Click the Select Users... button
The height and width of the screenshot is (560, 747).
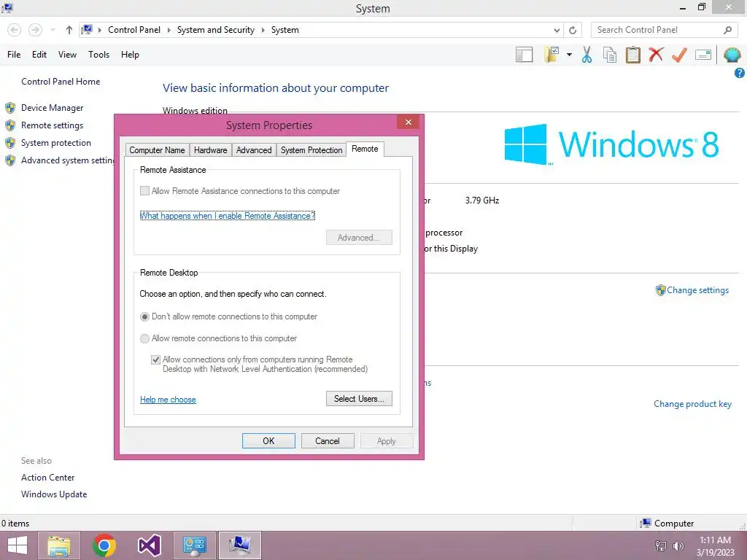[359, 399]
